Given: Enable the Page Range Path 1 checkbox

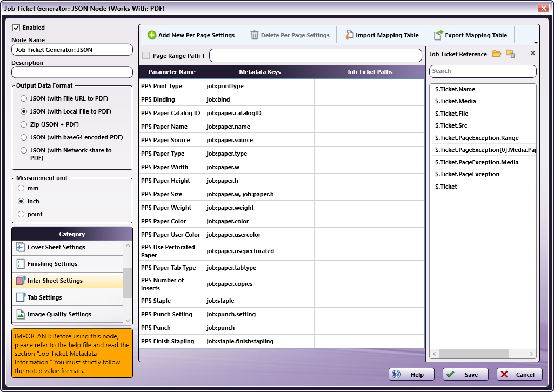Looking at the screenshot, I should click(146, 56).
